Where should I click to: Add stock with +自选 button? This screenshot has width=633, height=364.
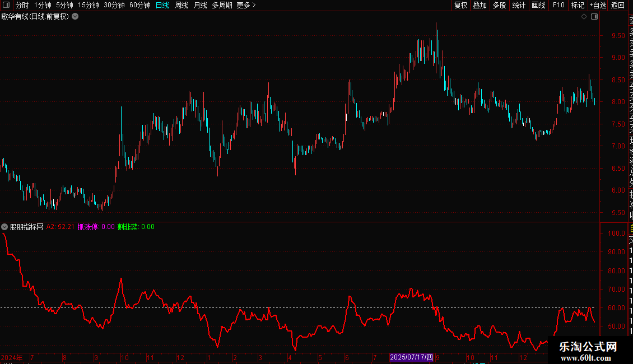tap(598, 5)
